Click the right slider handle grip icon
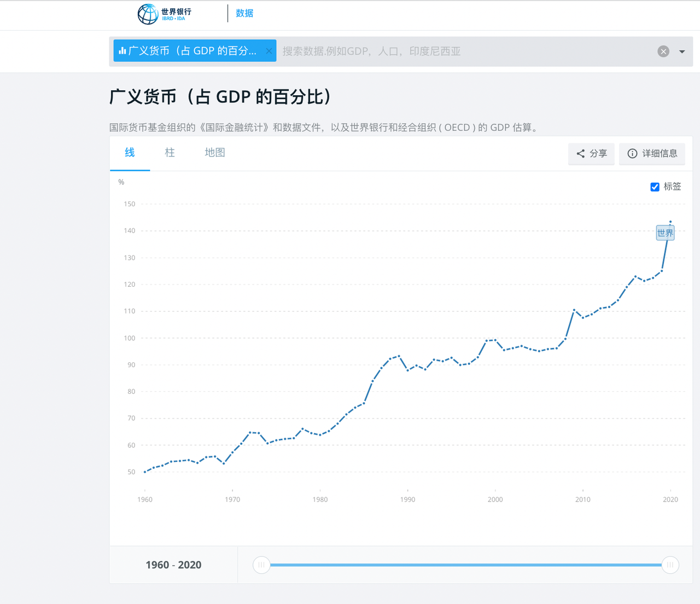700x604 pixels. point(670,565)
